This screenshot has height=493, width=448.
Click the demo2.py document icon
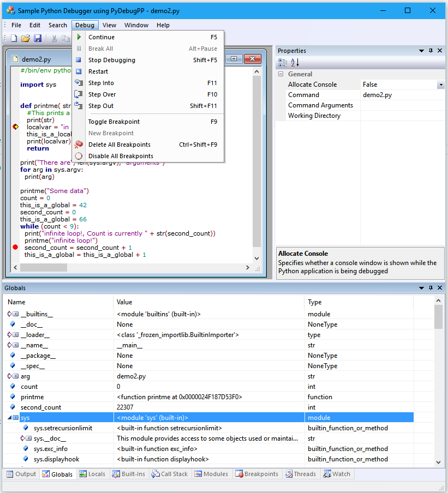pyautogui.click(x=15, y=59)
